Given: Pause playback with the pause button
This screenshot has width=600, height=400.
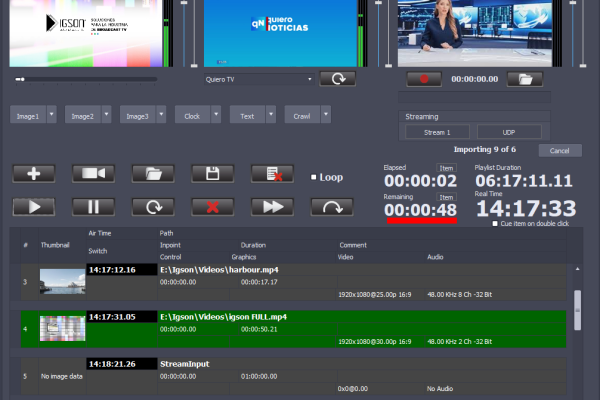Looking at the screenshot, I should pos(93,207).
